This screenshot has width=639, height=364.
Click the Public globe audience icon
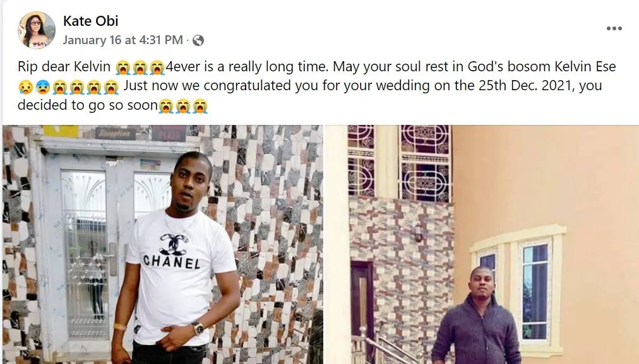tap(198, 40)
